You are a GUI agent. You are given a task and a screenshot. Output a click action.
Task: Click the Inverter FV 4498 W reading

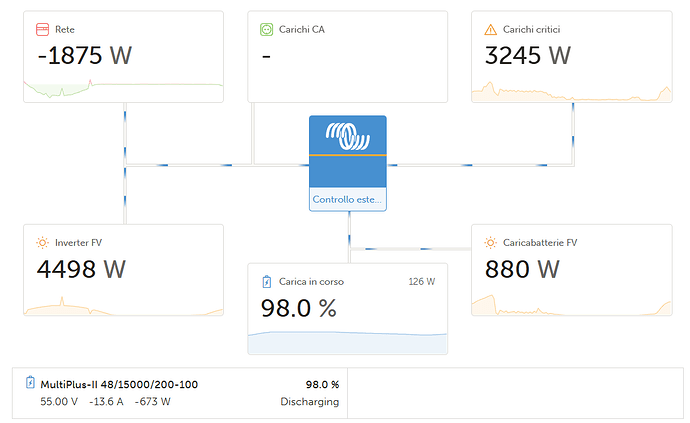[x=81, y=269]
